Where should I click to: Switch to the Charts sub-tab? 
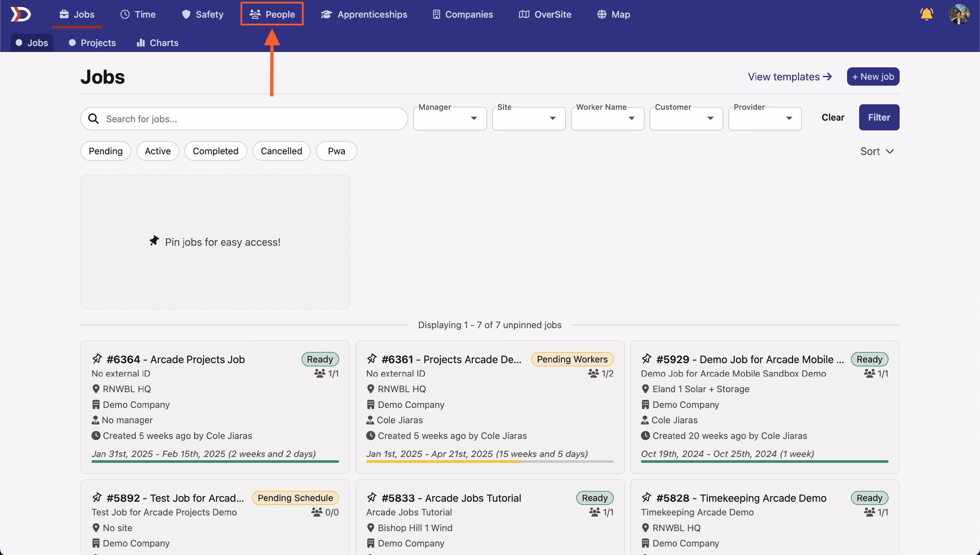click(x=157, y=43)
